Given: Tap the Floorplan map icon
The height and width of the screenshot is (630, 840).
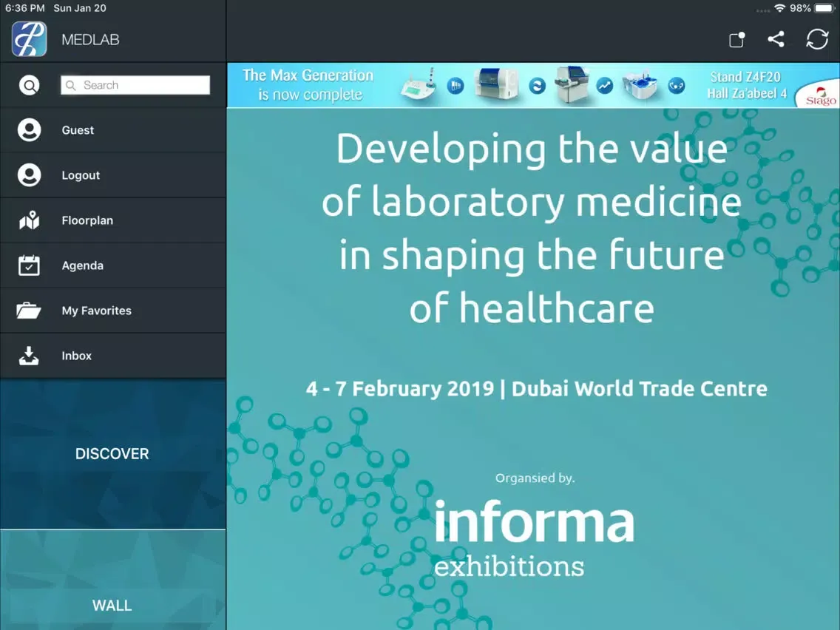Looking at the screenshot, I should click(x=30, y=220).
